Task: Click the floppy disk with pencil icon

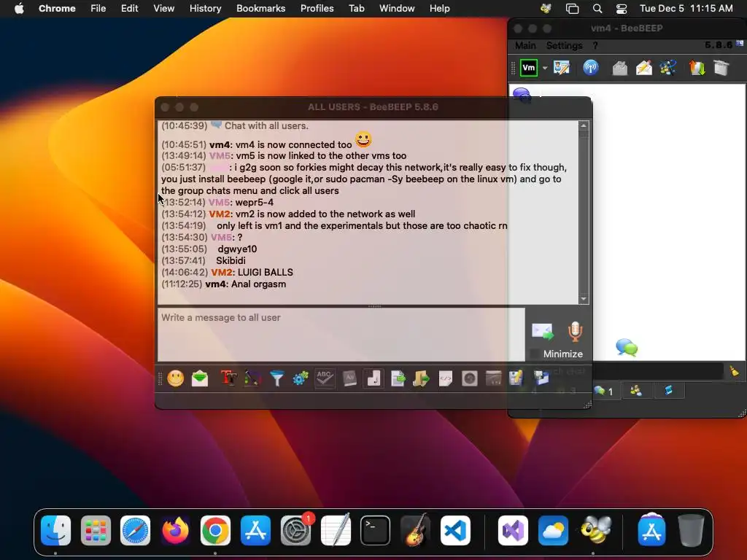Action: [x=516, y=378]
